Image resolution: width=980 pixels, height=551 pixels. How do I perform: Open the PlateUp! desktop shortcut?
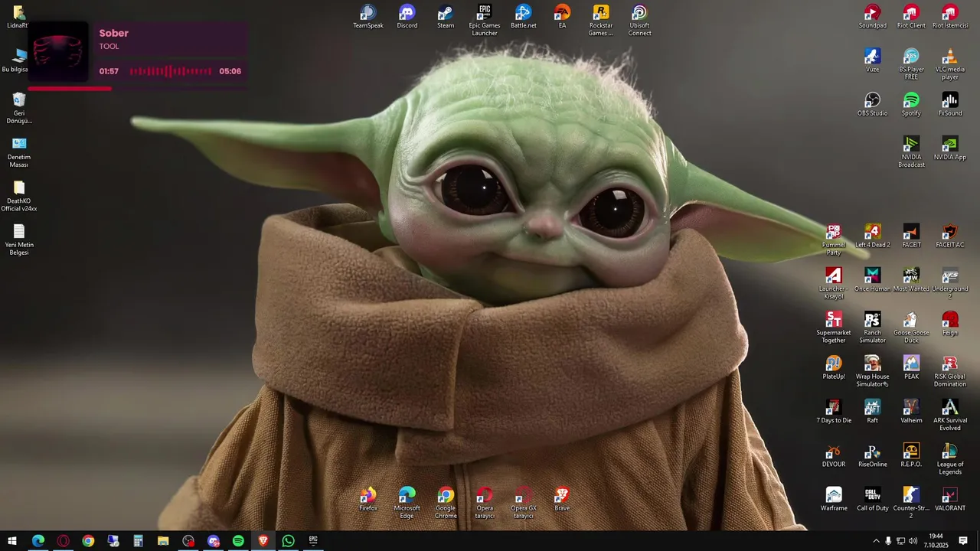pyautogui.click(x=834, y=368)
